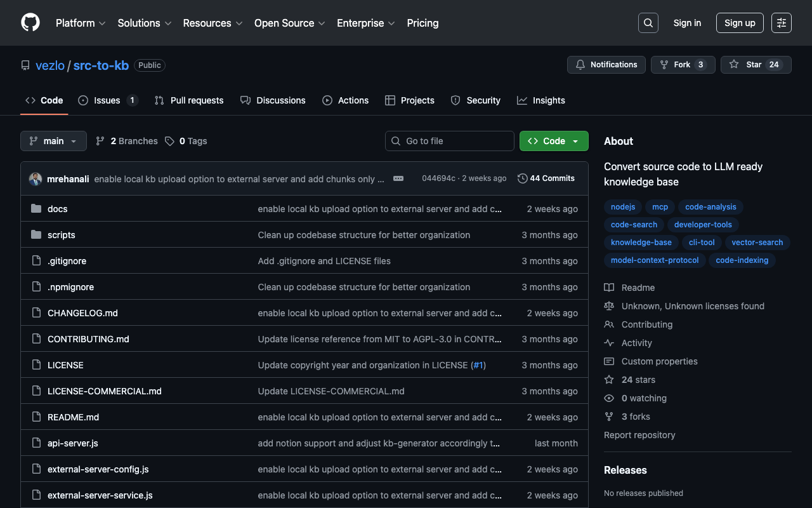Viewport: 812px width, 508px height.
Task: Fork the src-to-kb repository
Action: [683, 65]
